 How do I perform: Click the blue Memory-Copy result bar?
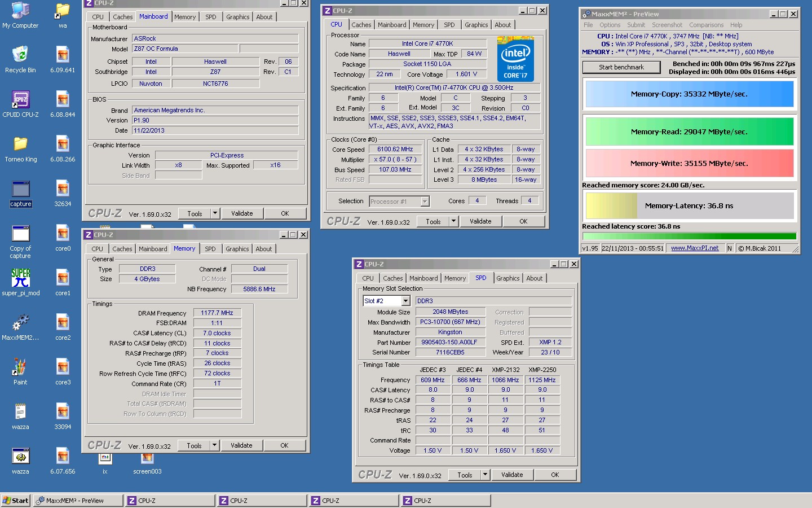(x=689, y=94)
